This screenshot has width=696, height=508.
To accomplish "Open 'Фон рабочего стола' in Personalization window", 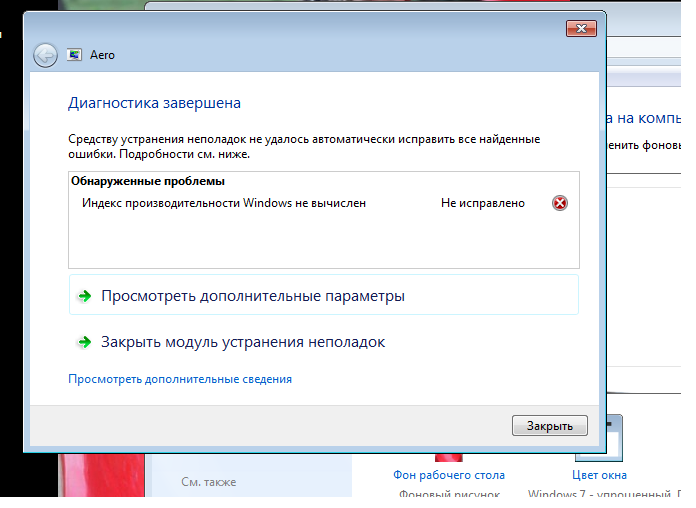I will pos(449,475).
